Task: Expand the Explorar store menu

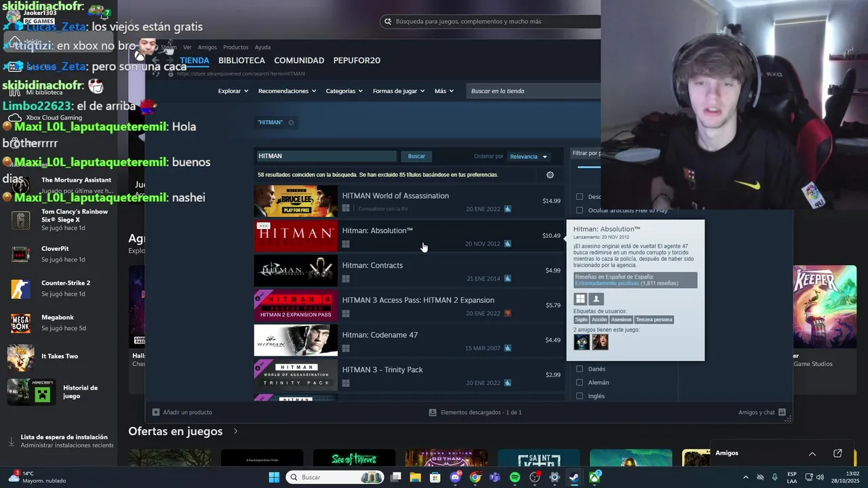Action: [233, 91]
